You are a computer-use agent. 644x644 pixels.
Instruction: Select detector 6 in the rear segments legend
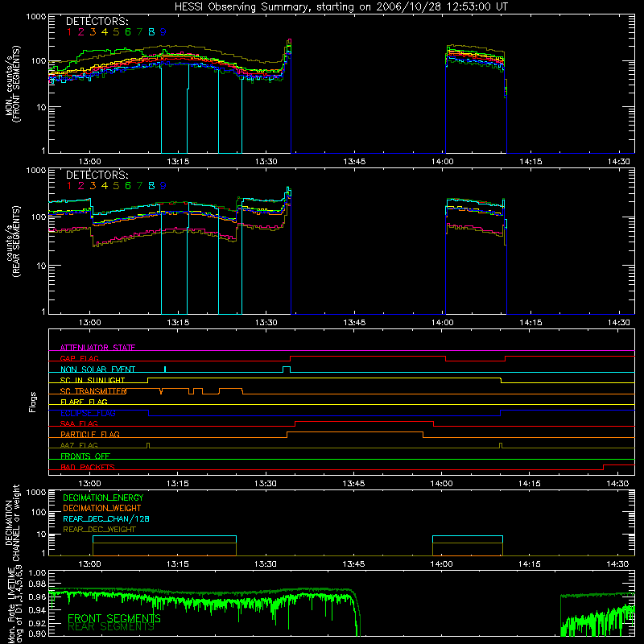pos(128,186)
